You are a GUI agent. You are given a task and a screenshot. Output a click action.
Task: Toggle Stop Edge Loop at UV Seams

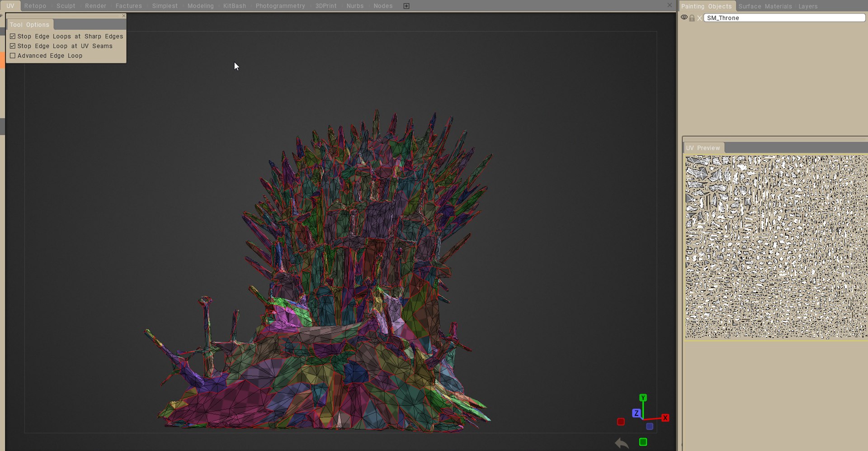13,46
